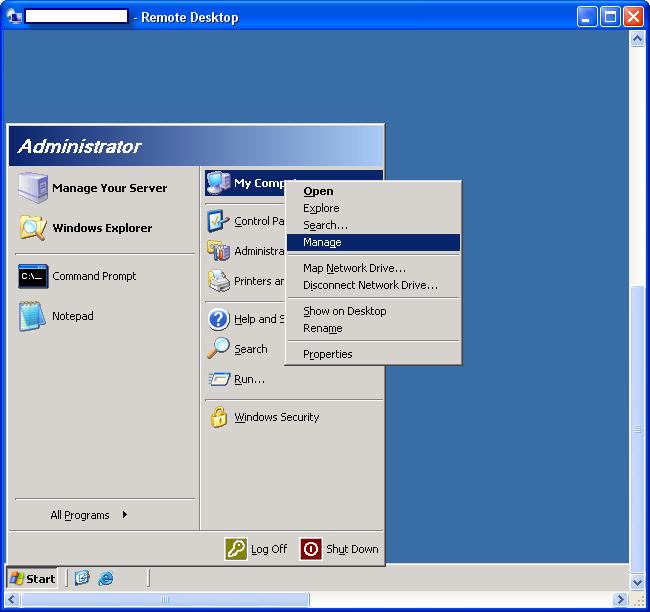Launch Internet Explorer from quick launch
The image size is (650, 612).
click(106, 578)
